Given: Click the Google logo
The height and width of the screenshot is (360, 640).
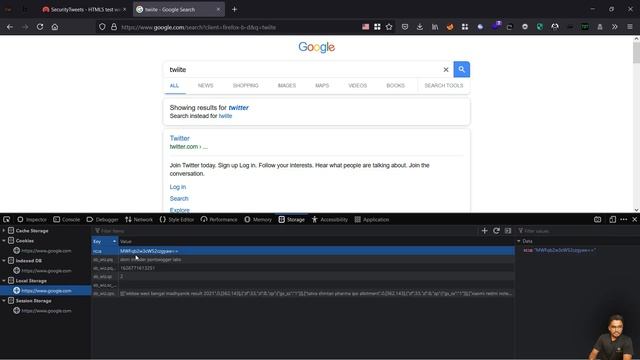Looking at the screenshot, I should pos(316,47).
